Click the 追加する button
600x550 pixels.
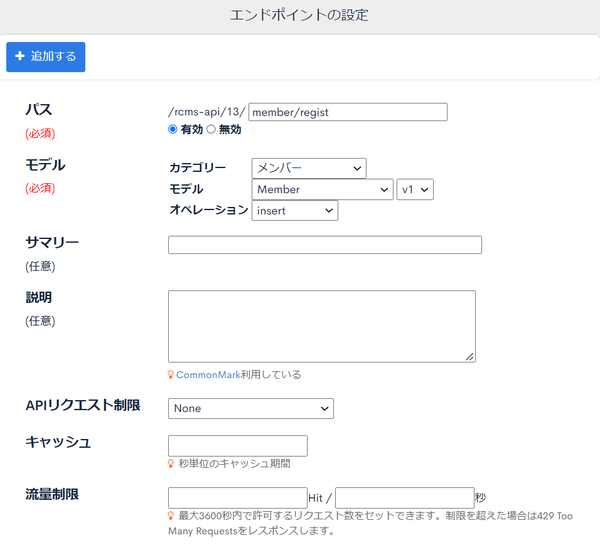(46, 57)
